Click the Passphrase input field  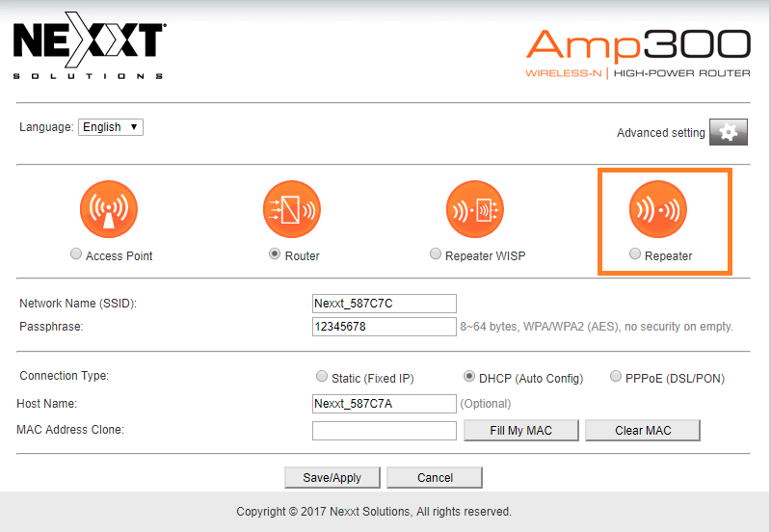tap(384, 327)
